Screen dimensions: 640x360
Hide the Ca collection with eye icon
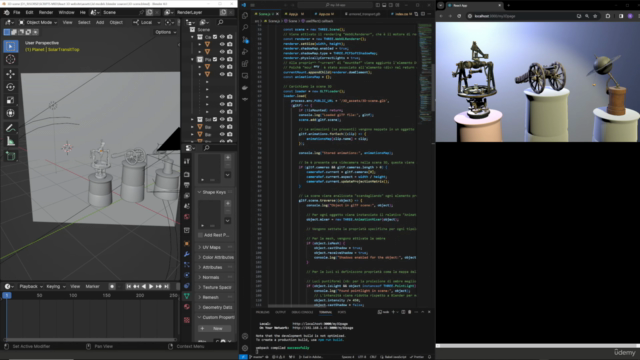222,37
